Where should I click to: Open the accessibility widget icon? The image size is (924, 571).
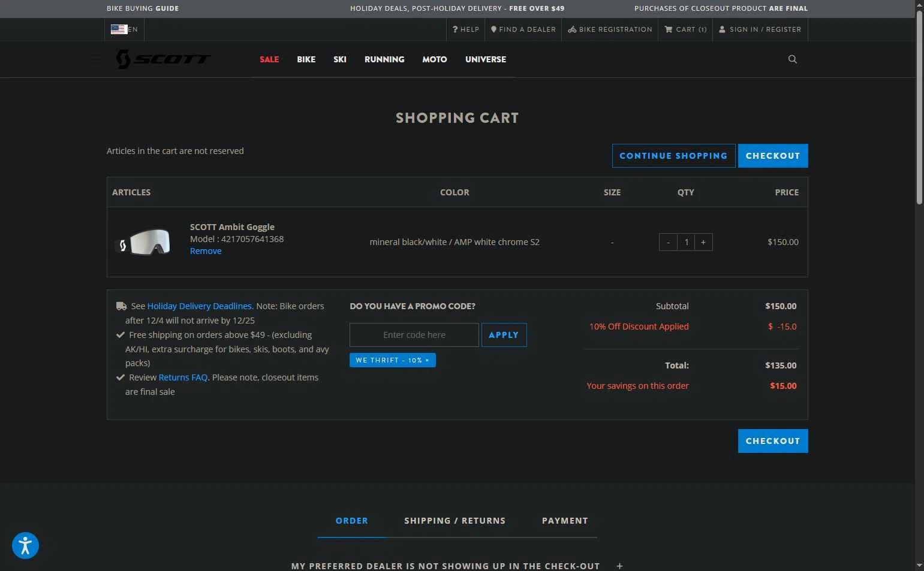tap(25, 545)
